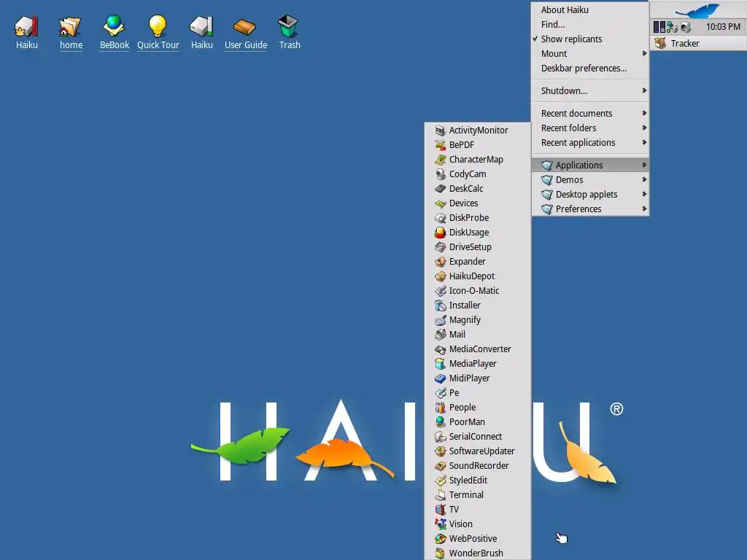Screen dimensions: 747x560
Task: Launch Icon-O-Matic editor
Action: tap(477, 290)
